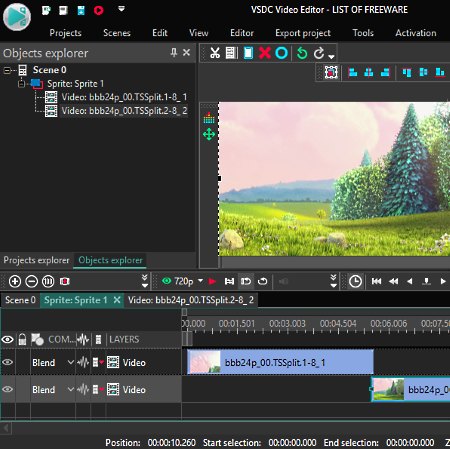Open the View menu
The width and height of the screenshot is (450, 449).
tap(199, 33)
